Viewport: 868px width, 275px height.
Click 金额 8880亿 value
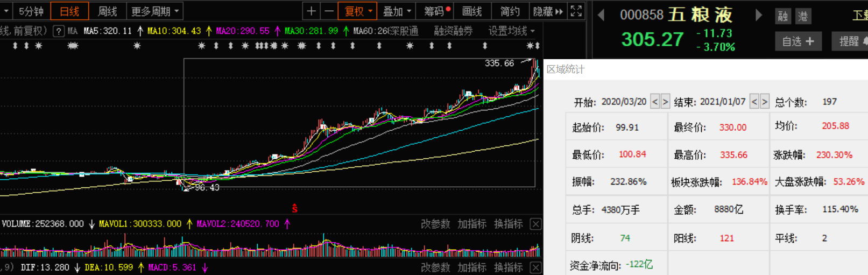[x=729, y=209]
